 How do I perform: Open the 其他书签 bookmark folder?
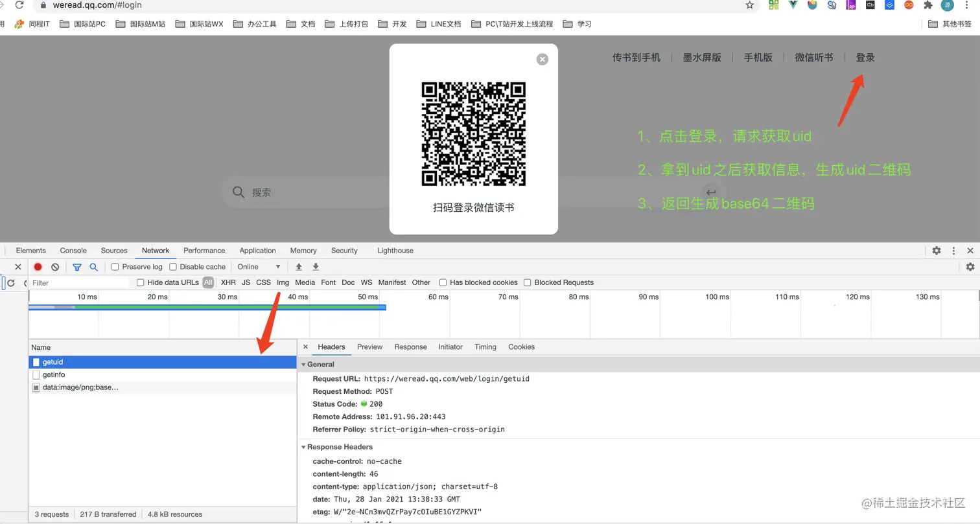click(x=950, y=24)
